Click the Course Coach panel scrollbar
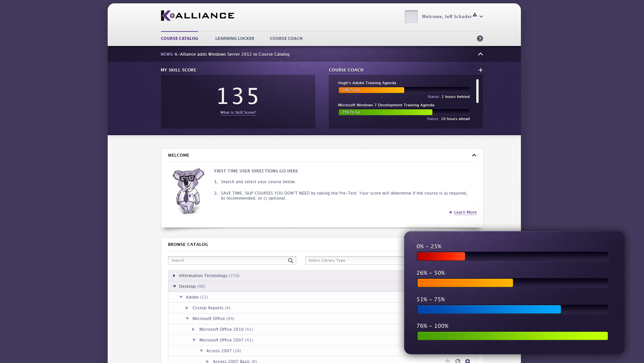Viewport: 644px width, 363px height. [x=477, y=91]
